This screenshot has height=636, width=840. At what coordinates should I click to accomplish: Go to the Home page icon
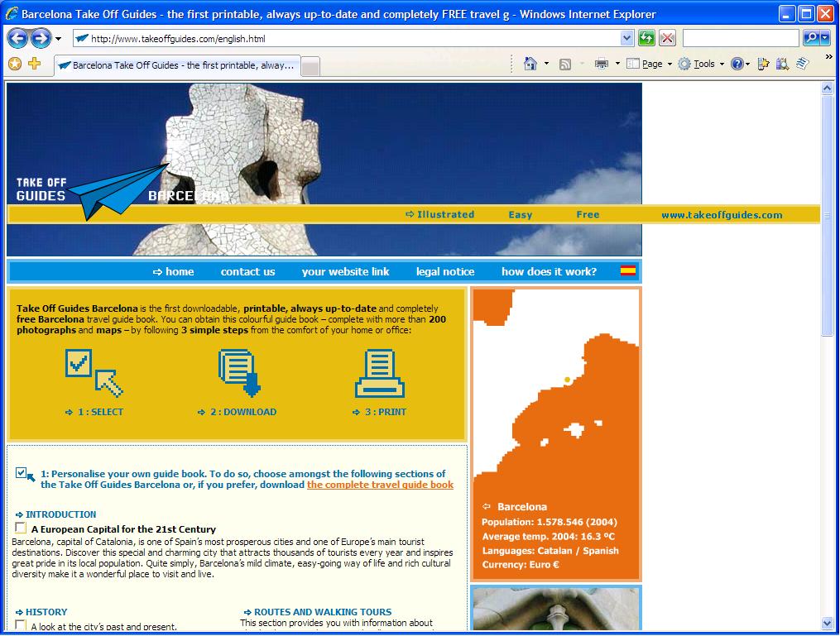[530, 65]
